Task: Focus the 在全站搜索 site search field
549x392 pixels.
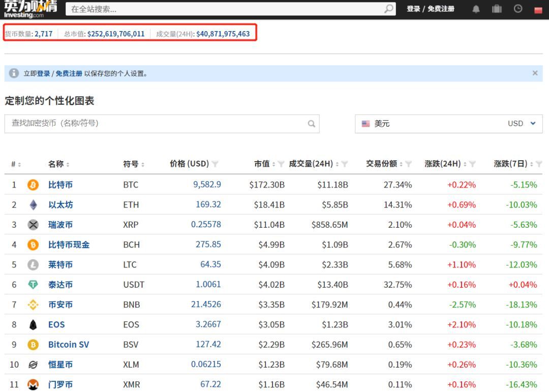Action: 231,9
